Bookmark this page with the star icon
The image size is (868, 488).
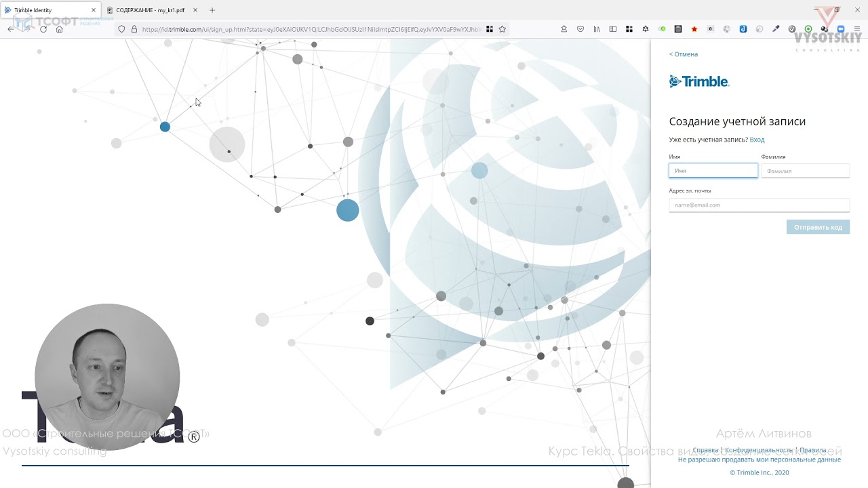[502, 29]
